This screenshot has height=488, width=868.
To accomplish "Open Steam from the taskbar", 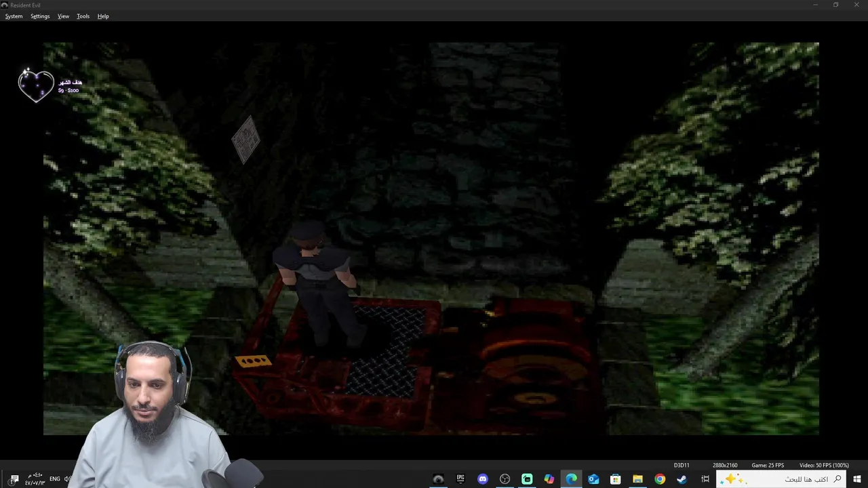I will [x=682, y=479].
